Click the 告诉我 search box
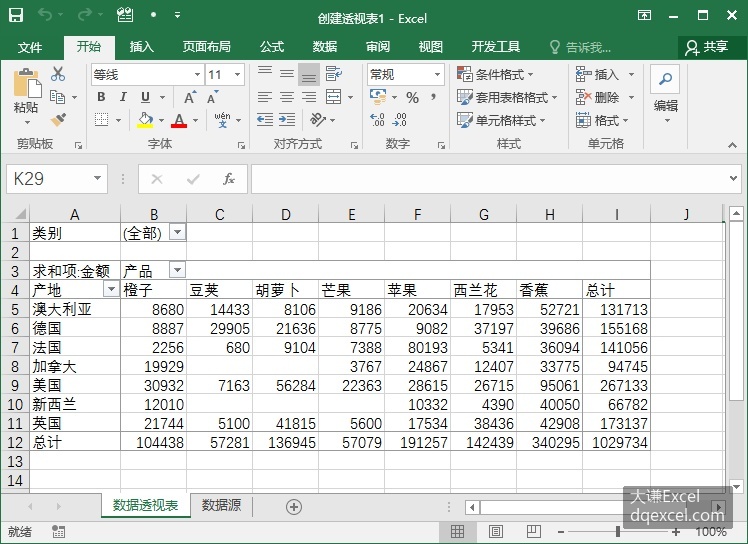Screen dimensions: 748x544 (581, 47)
